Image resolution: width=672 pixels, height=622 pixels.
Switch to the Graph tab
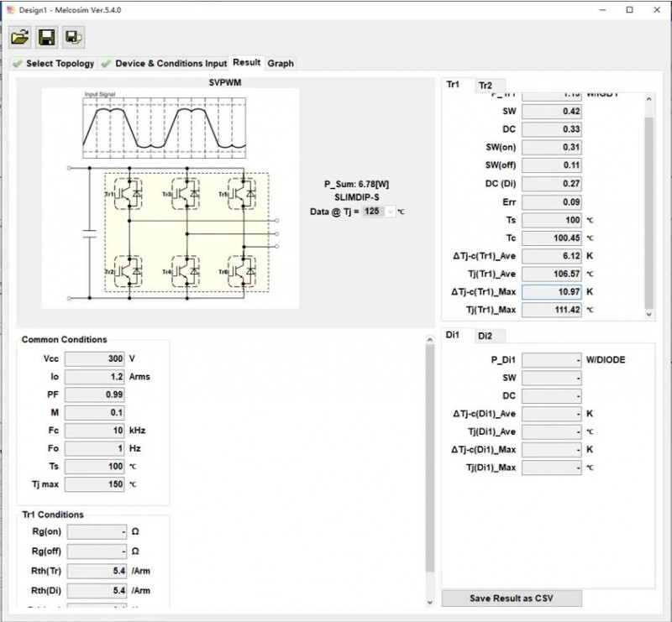(281, 63)
